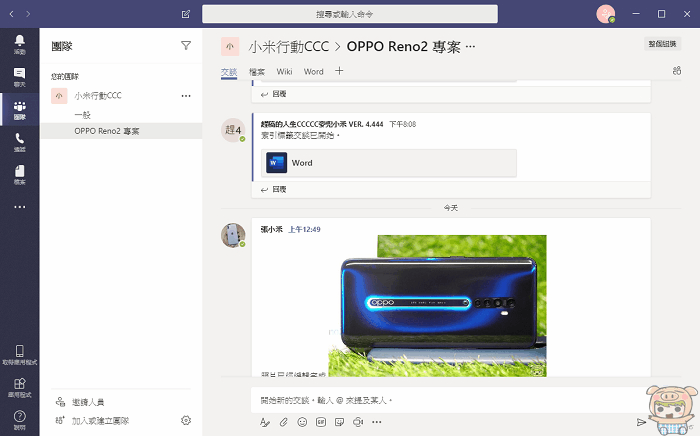Image resolution: width=700 pixels, height=436 pixels.
Task: Click the search or command box
Action: [x=350, y=14]
